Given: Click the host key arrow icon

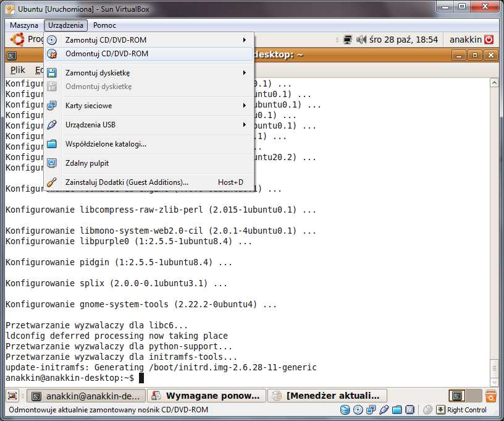Looking at the screenshot, I should point(440,410).
